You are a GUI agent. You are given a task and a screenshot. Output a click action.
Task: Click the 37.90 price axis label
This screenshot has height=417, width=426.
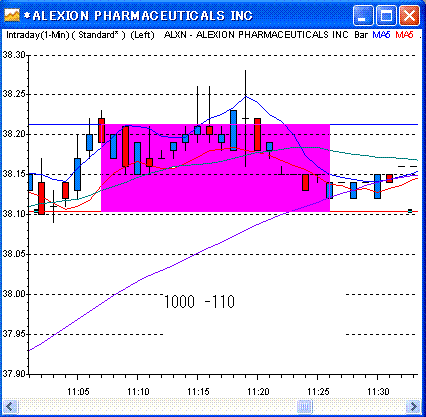[14, 374]
